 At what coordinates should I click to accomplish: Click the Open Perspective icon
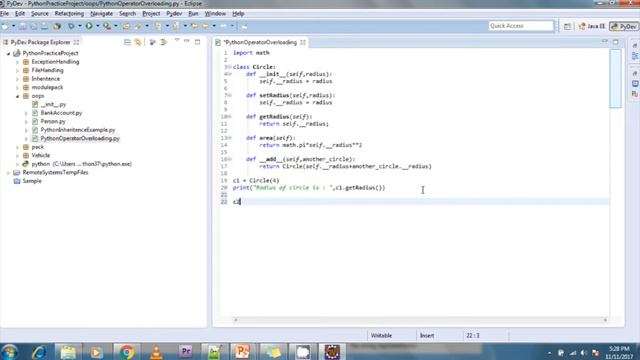click(x=567, y=26)
